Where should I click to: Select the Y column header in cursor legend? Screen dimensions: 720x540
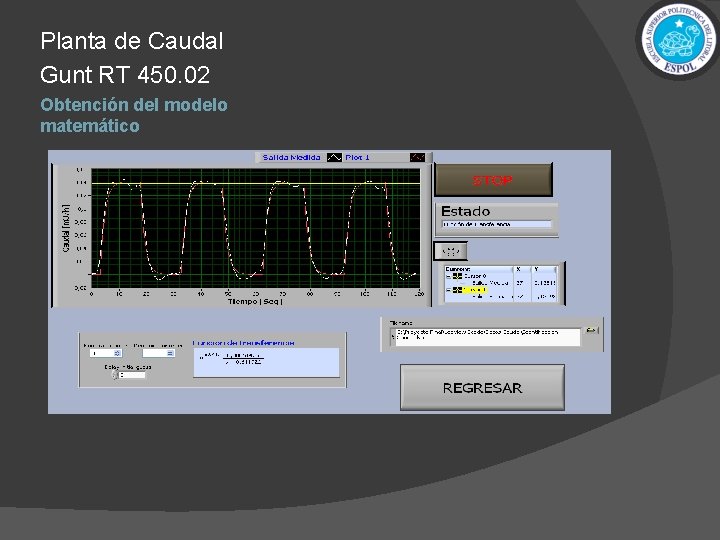[x=544, y=269]
